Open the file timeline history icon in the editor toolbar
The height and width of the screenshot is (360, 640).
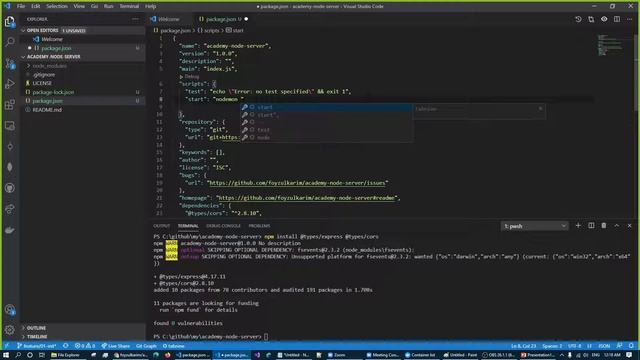point(578,19)
